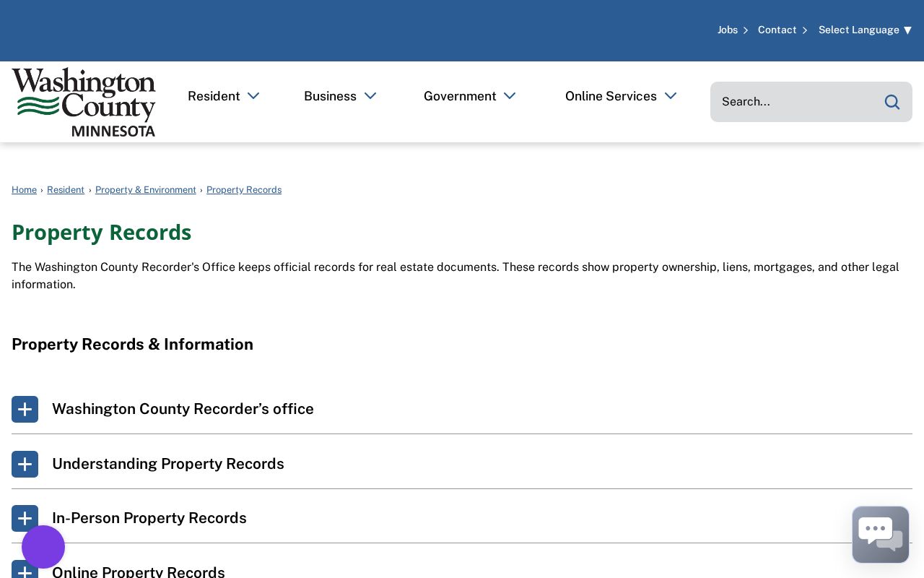Expand Washington County Recorder's office plus icon
Screen dimensions: 924x578
coord(25,409)
